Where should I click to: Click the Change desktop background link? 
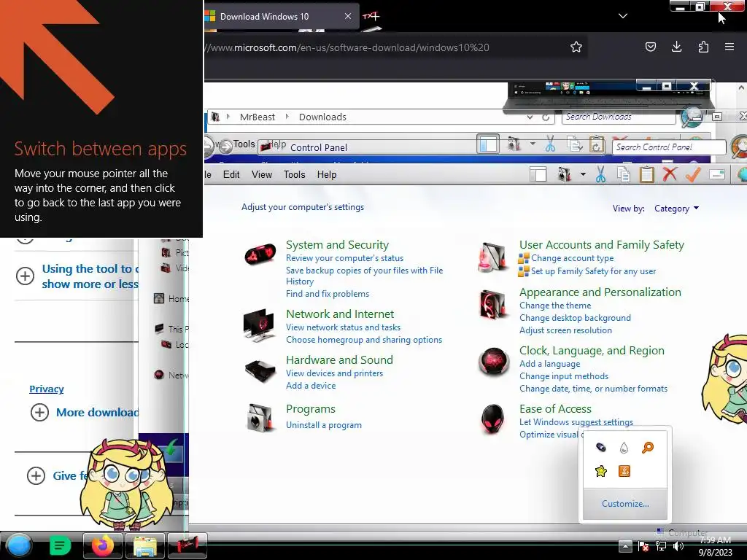(x=575, y=318)
